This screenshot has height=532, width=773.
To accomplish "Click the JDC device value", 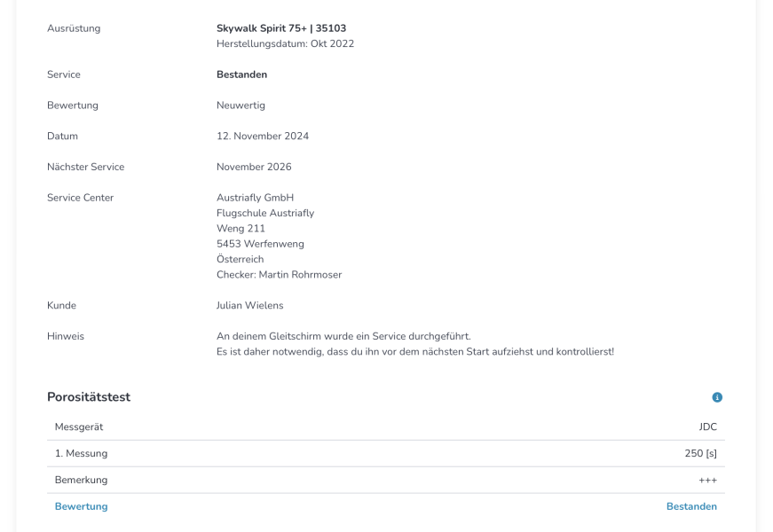I will coord(707,426).
